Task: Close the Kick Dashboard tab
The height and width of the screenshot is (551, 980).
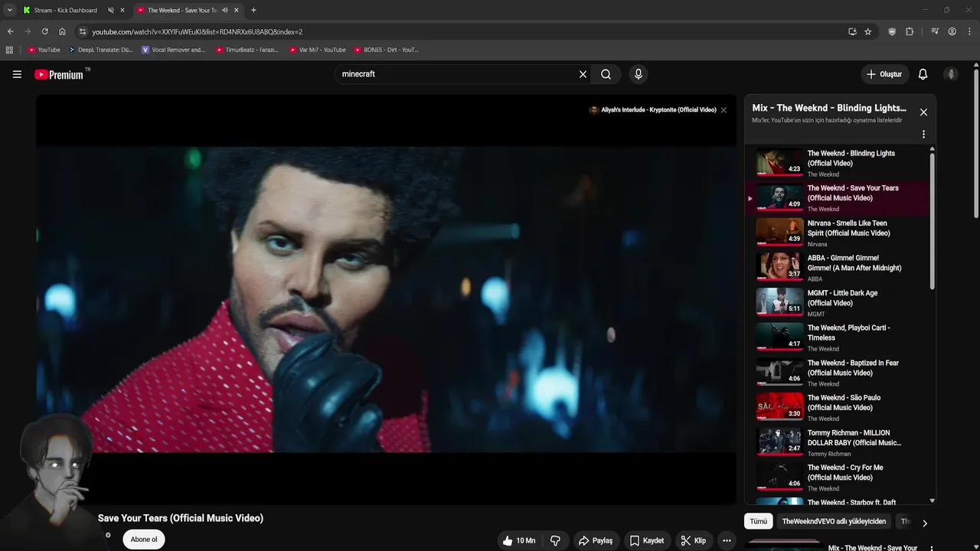Action: 122,10
